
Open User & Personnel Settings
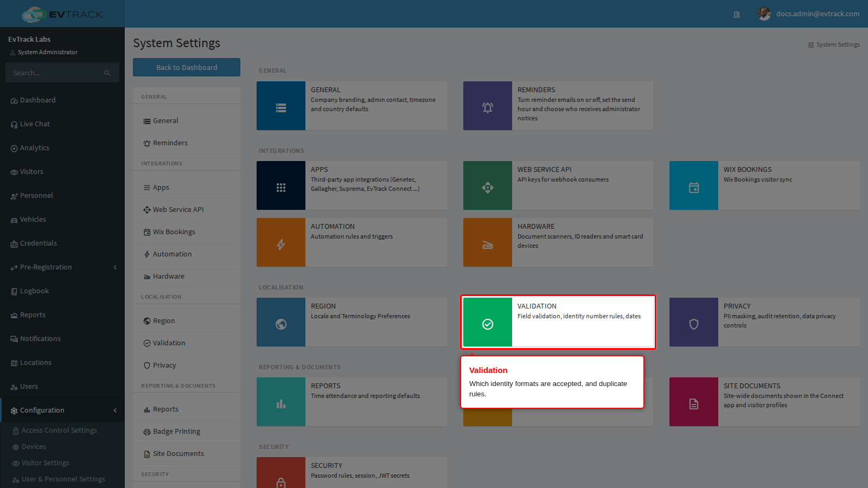click(x=62, y=479)
